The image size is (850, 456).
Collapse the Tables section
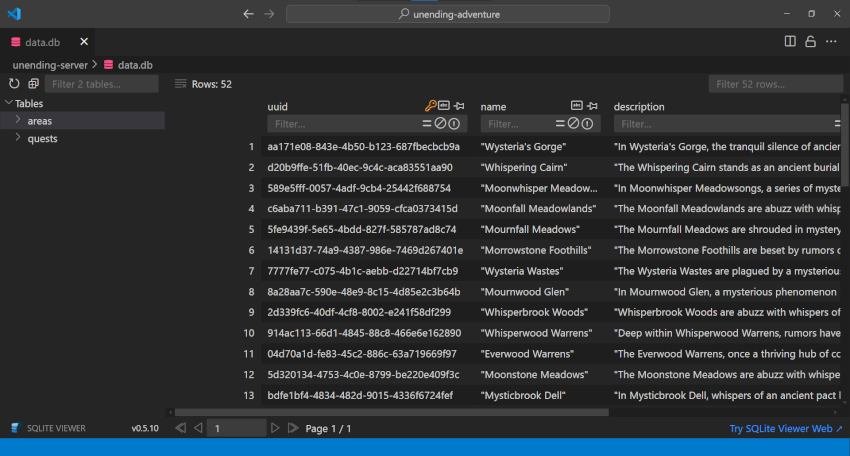(9, 103)
